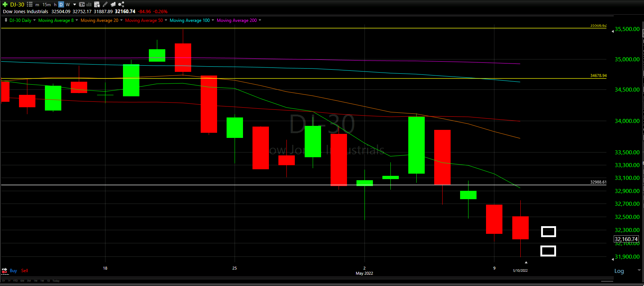
Task: Expand the Moving Average 200 dropdown
Action: [260, 20]
